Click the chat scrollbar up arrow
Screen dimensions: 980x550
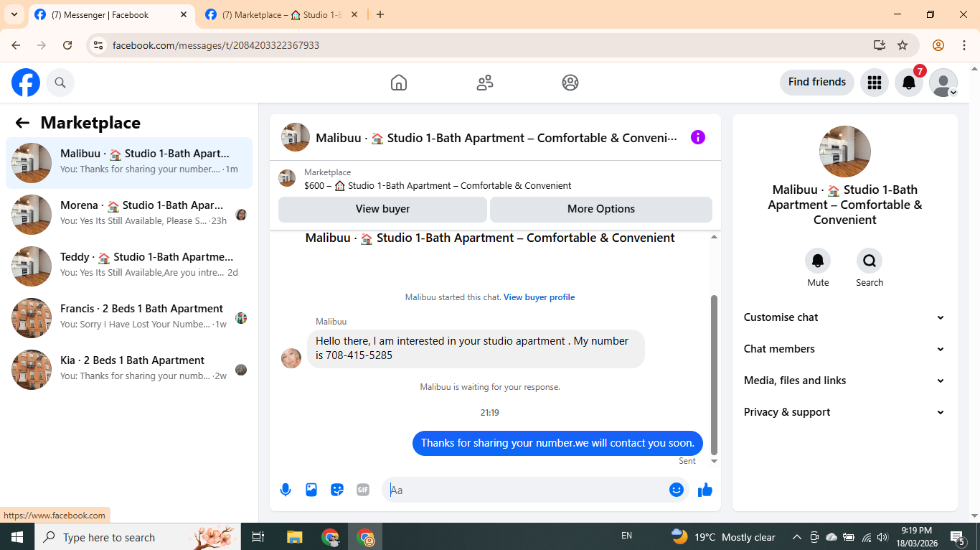tap(714, 237)
